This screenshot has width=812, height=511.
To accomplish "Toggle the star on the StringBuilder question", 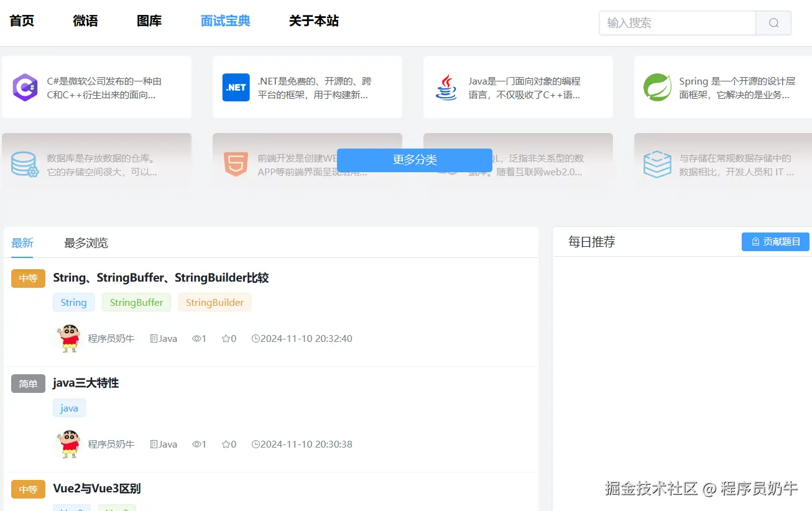I will pos(225,338).
